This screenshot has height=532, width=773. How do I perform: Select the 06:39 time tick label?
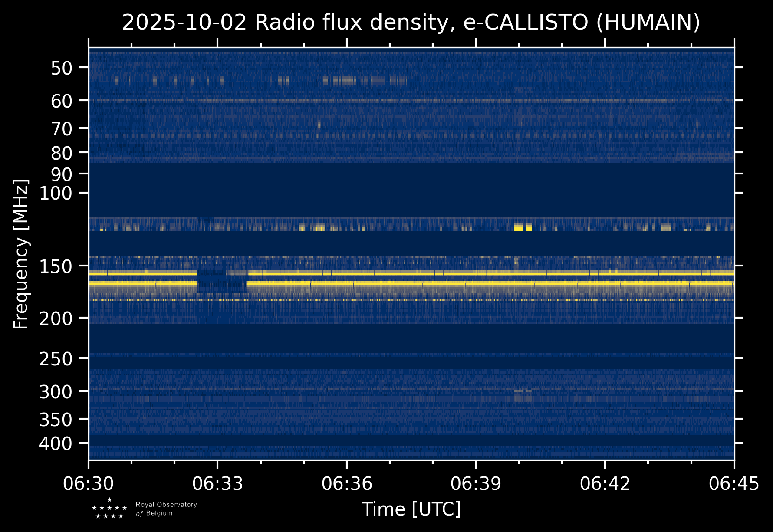(476, 483)
